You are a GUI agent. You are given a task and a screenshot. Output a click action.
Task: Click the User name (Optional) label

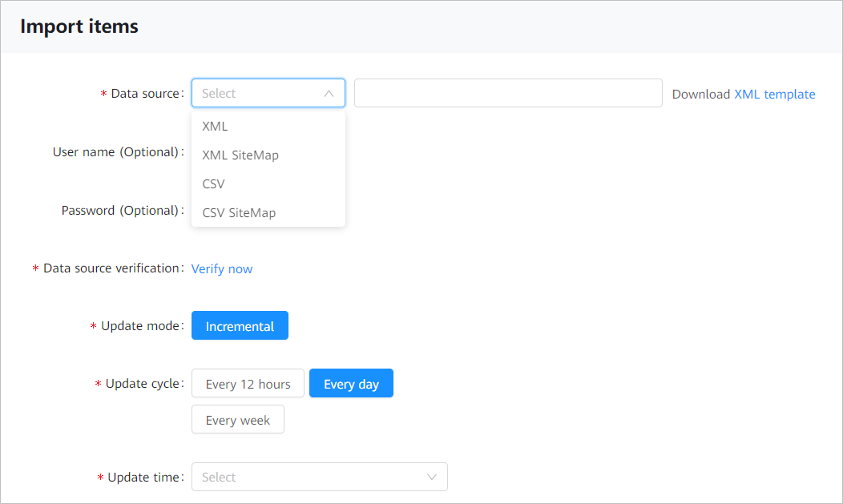pyautogui.click(x=115, y=152)
